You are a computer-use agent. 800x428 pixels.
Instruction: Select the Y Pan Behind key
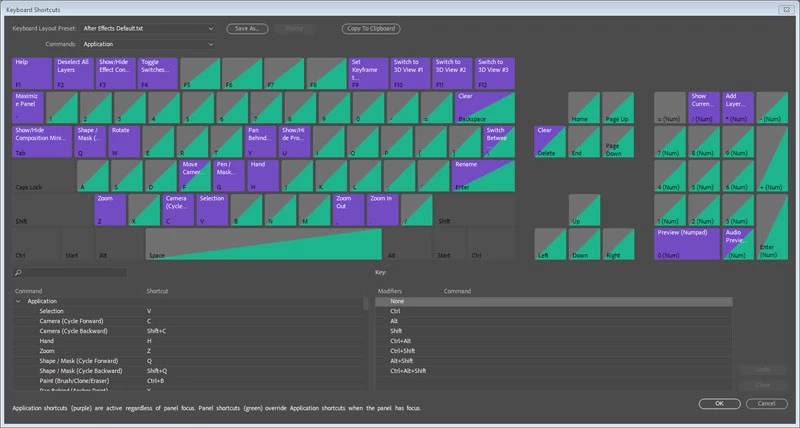[261, 142]
